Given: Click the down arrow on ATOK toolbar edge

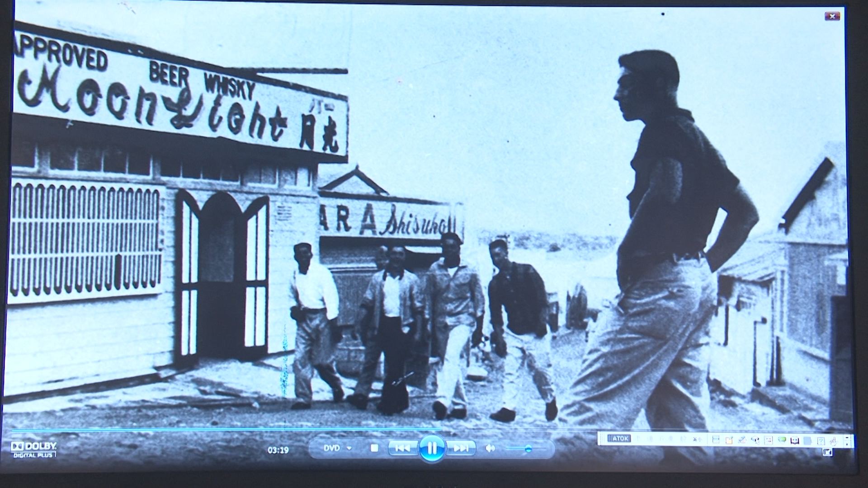Looking at the screenshot, I should (847, 444).
